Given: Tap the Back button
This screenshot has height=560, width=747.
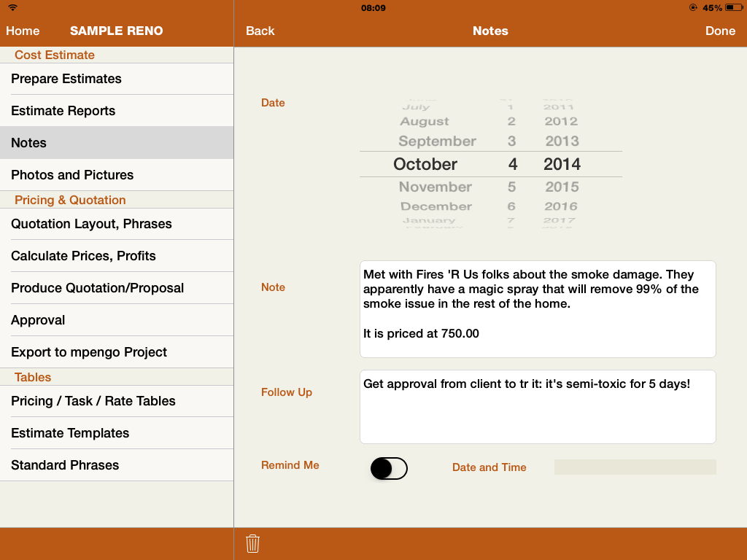Looking at the screenshot, I should click(x=260, y=31).
